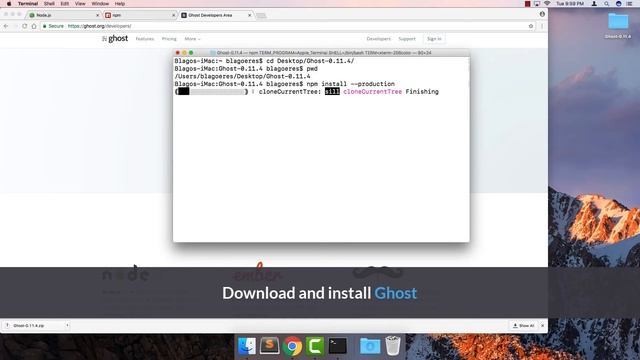Open the View menu
Viewport: 640px width, 360px height.
coord(80,4)
